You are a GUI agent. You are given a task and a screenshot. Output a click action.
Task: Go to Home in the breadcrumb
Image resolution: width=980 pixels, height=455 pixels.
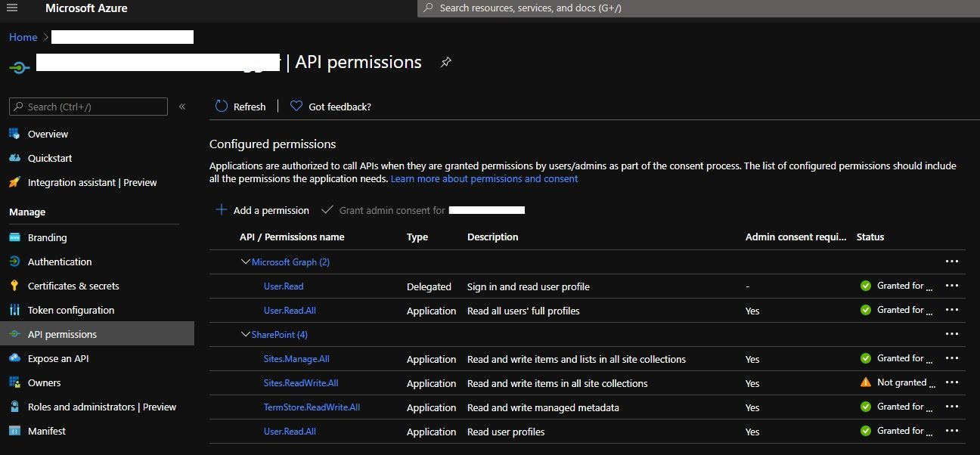(x=23, y=37)
